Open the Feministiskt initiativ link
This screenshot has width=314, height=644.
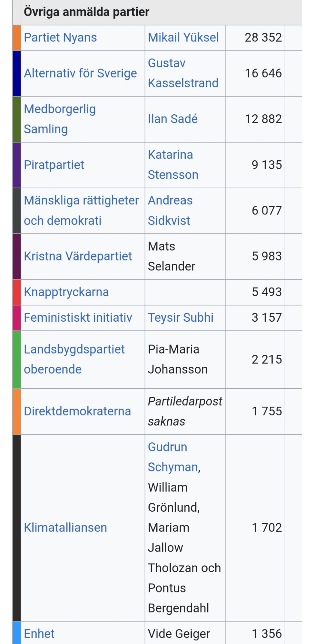tap(78, 318)
